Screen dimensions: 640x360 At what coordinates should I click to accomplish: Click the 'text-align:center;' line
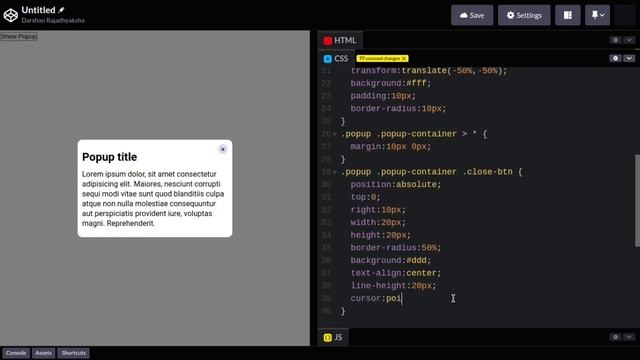point(396,273)
